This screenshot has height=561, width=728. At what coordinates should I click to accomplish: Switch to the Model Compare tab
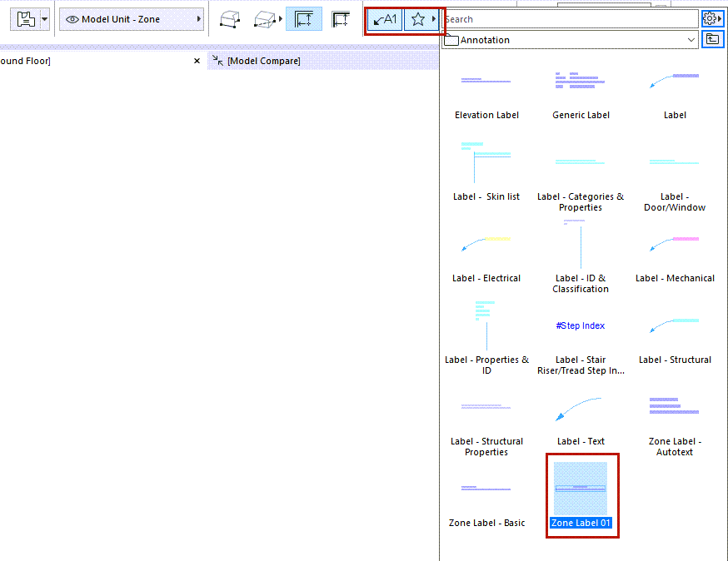point(264,61)
